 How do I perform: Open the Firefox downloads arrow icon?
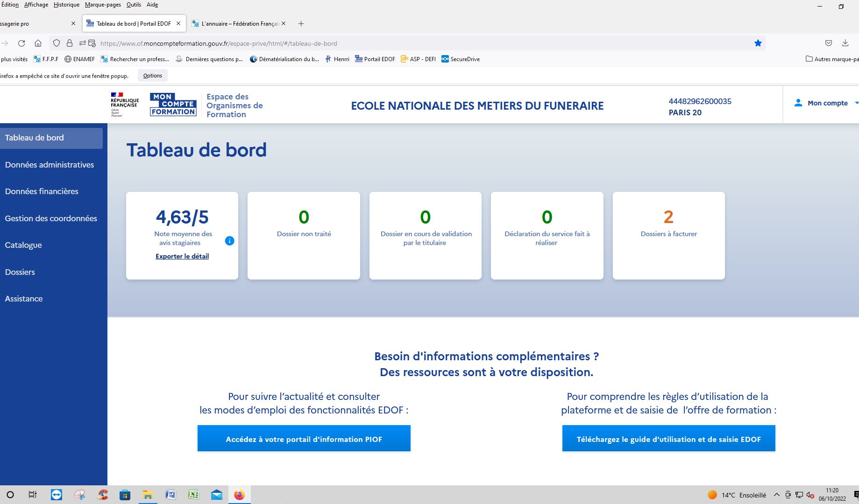pos(845,43)
